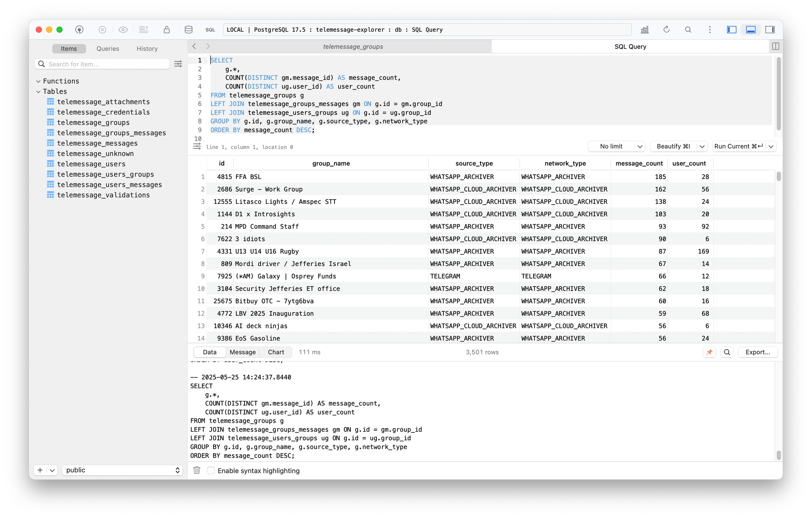Open the public schema selector
The image size is (812, 518).
tap(122, 470)
